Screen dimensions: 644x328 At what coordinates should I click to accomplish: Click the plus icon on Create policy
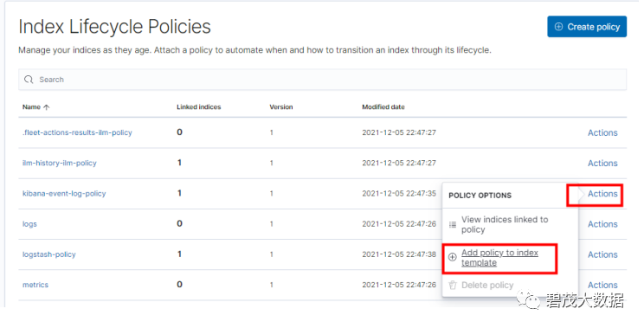coord(558,27)
